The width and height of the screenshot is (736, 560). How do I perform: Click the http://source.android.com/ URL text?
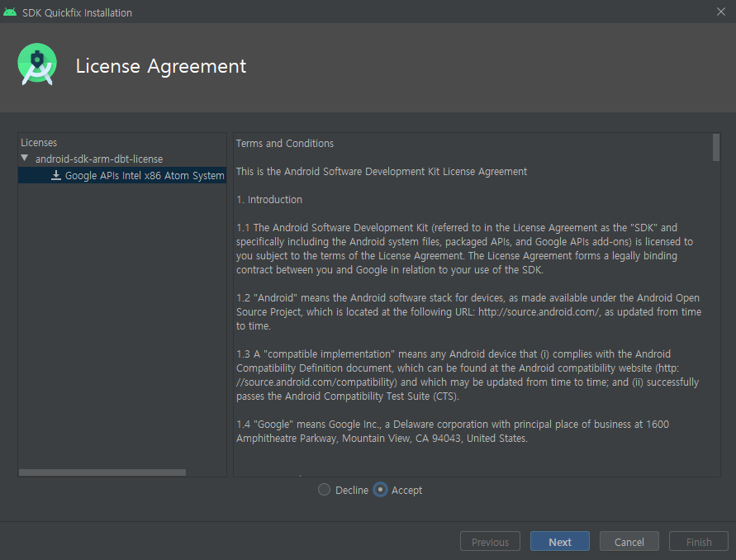tap(539, 311)
